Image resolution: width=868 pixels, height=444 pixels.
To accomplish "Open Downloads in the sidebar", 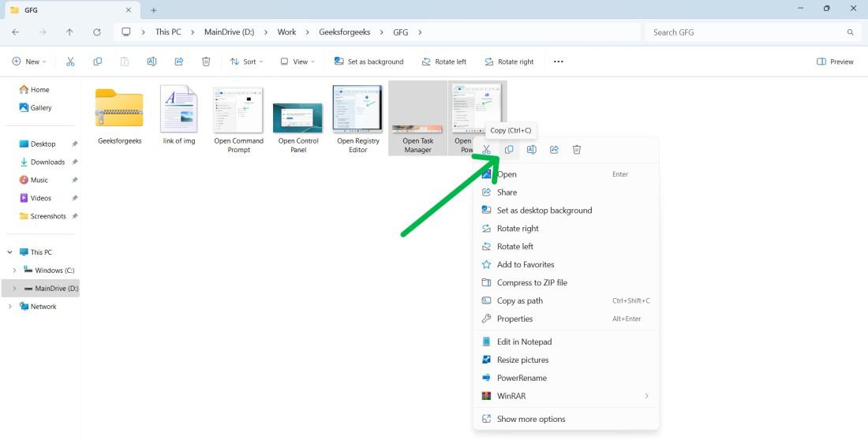I will pyautogui.click(x=42, y=162).
